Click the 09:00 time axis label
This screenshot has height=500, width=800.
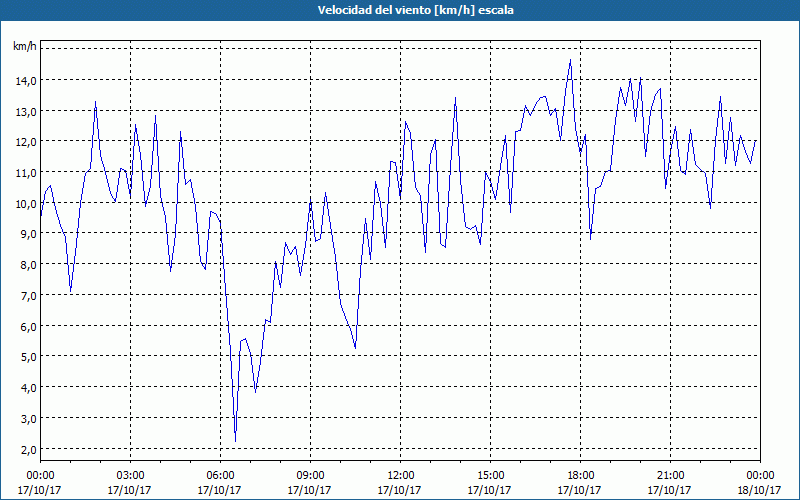click(x=310, y=476)
